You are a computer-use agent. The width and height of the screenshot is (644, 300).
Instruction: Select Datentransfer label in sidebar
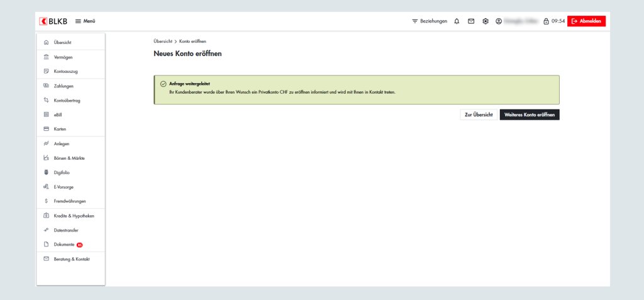(66, 230)
